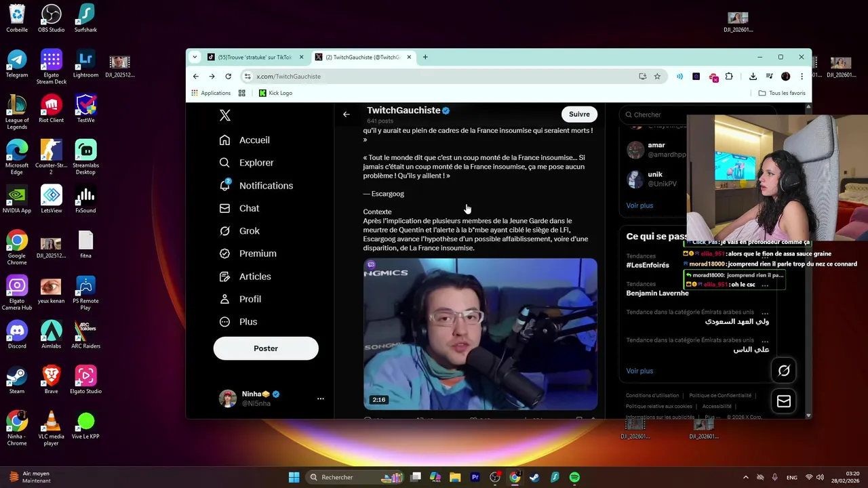Open File Explorer from the taskbar
This screenshot has width=868, height=488.
(x=455, y=477)
